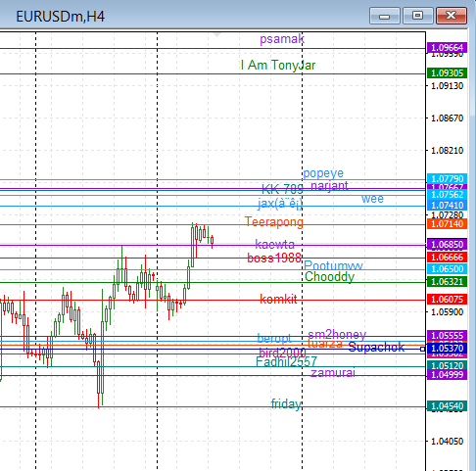Select the psamak line label
Viewport: 476px width, 471px height.
pos(282,39)
